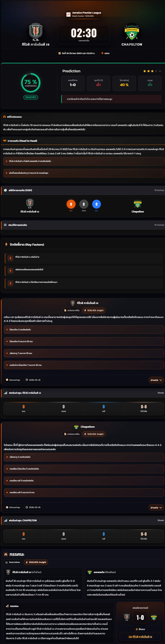This screenshot has height=644, width=165.
Task: Click the bar chart icon beside ฟอร์มล่าสุด: CHAPELTON
Action: pos(5,521)
